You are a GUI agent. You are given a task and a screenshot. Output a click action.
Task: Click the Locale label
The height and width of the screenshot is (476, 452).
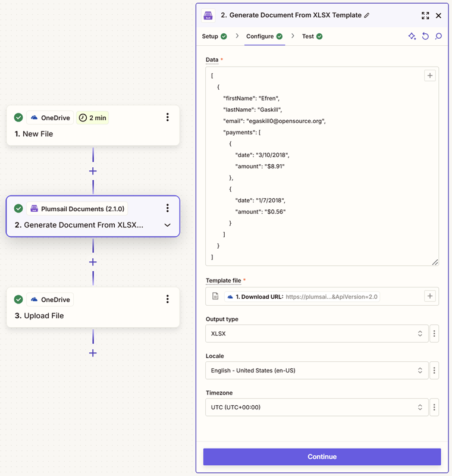tap(215, 356)
